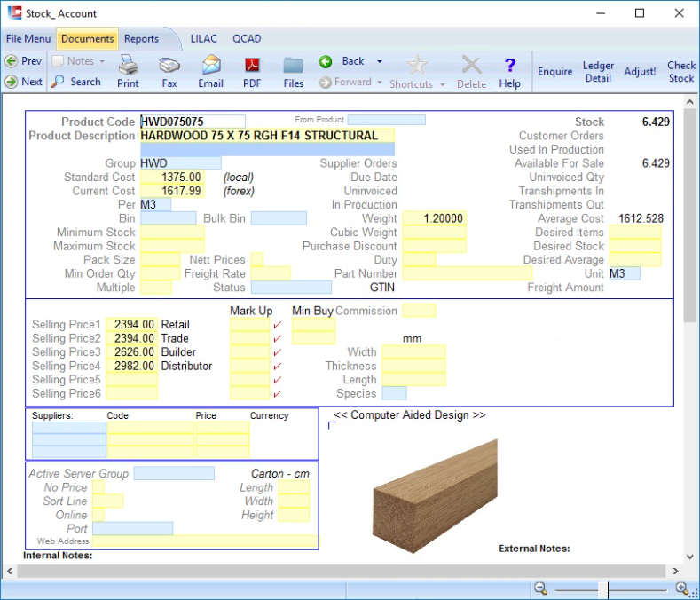Click the Check Stock button
The width and height of the screenshot is (700, 600).
(681, 72)
